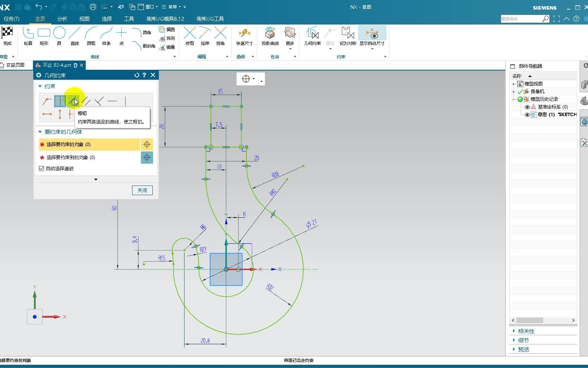Choose the 圆角 fillet tool
This screenshot has height=368, width=588.
(142, 32)
